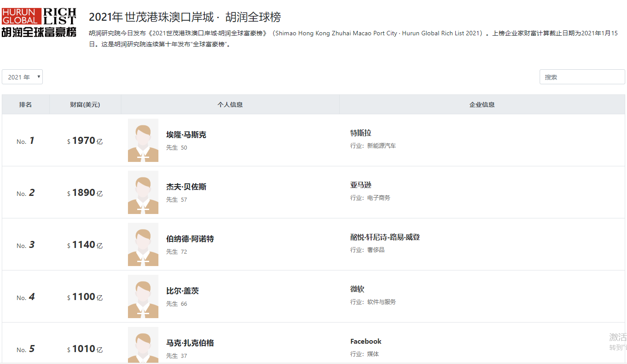Click the 排名 column header
This screenshot has height=364, width=627.
pyautogui.click(x=26, y=105)
